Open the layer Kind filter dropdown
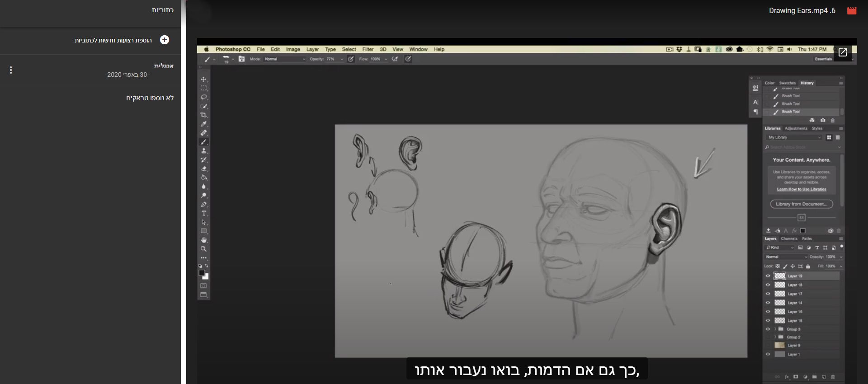Screen dimensions: 868x384 779,248
